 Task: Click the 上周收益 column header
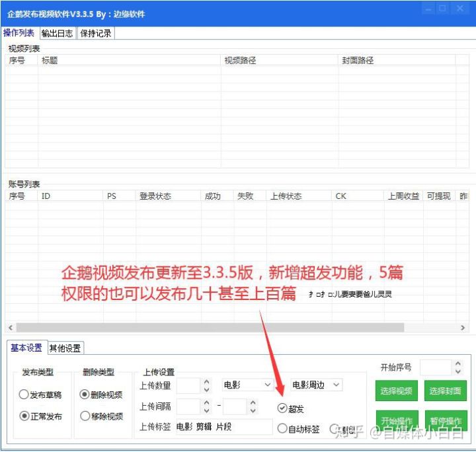click(x=404, y=196)
